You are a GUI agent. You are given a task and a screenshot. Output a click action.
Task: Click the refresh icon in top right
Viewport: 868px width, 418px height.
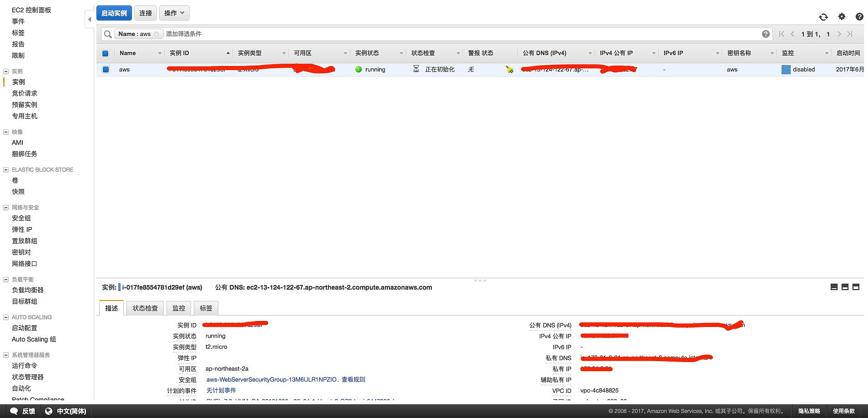click(x=823, y=17)
